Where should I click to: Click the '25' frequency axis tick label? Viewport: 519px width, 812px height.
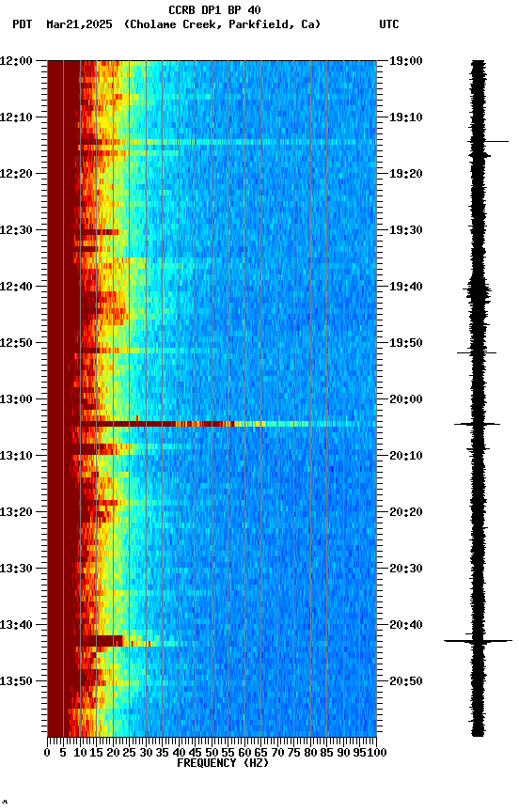129,754
